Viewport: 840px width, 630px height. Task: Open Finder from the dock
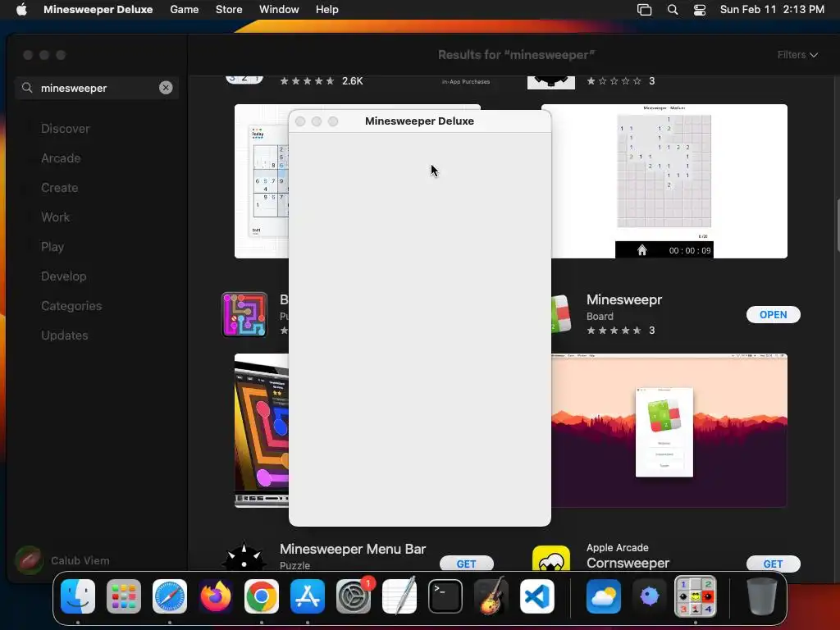coord(78,596)
